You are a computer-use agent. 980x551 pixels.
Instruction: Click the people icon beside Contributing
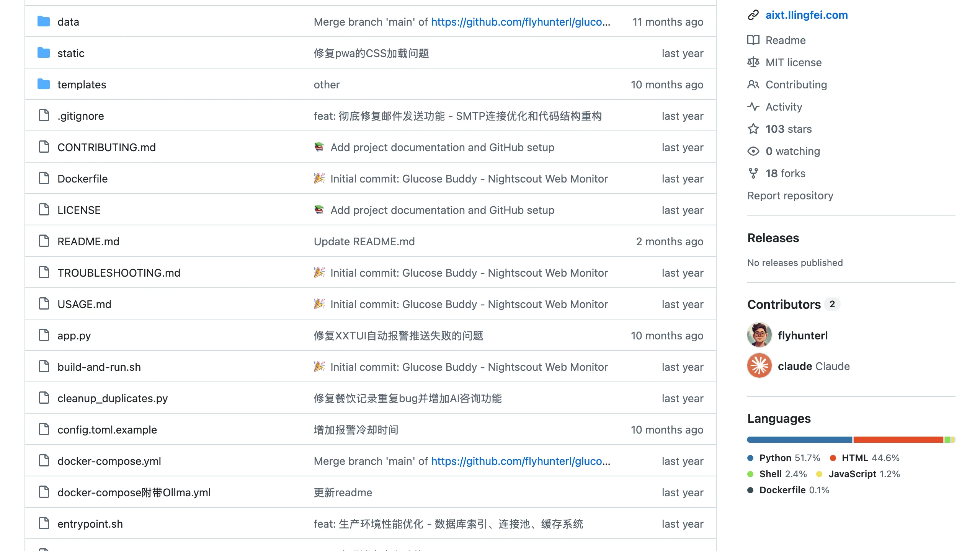click(753, 84)
